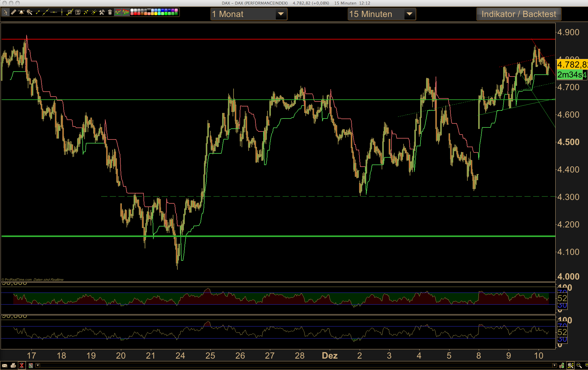588x370 pixels.
Task: Open the order list icon
Action: pyautogui.click(x=31, y=366)
